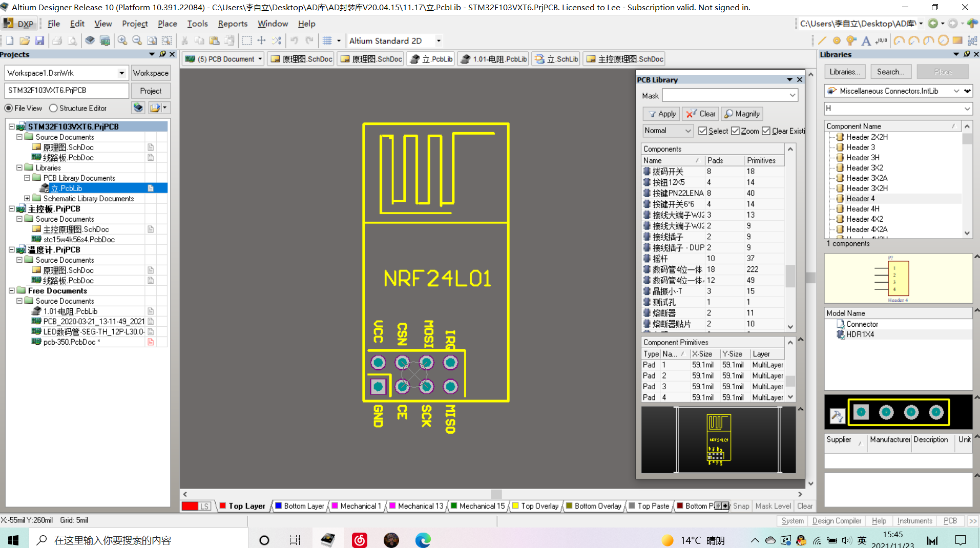
Task: Switch to the 1.01-电阻.PcbLib tab
Action: tap(494, 59)
